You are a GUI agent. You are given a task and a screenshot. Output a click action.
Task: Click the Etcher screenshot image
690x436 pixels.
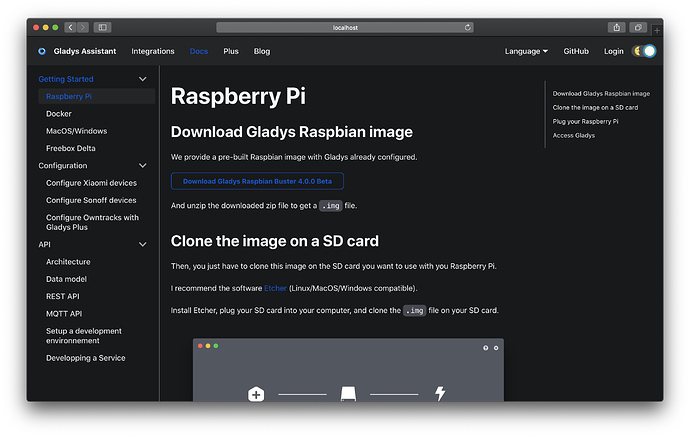tap(349, 370)
